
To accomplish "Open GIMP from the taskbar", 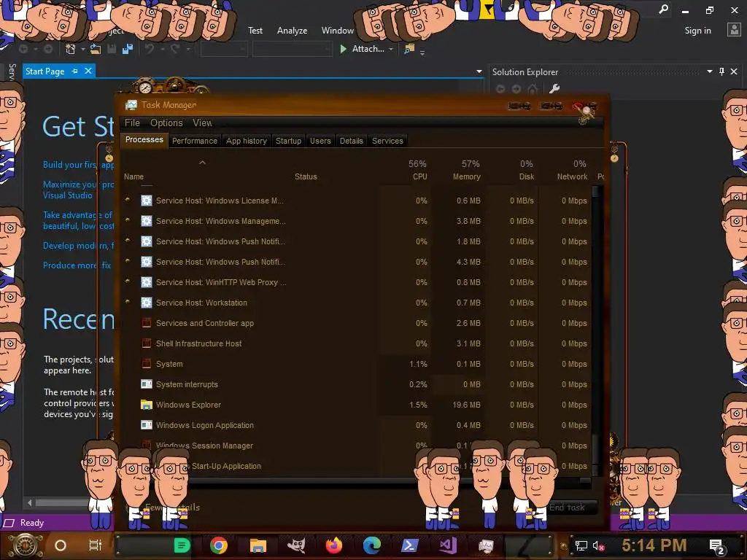I will point(296,545).
